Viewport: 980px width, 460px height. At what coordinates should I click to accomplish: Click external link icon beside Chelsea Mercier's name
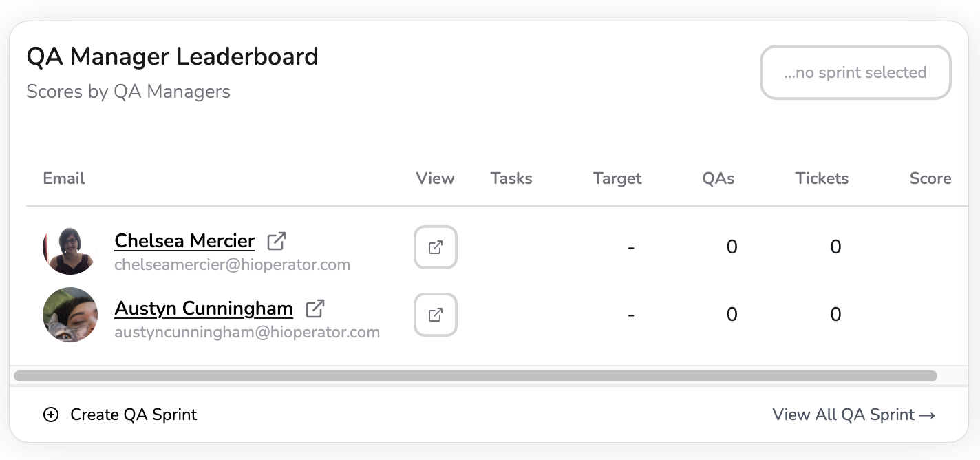pos(277,241)
